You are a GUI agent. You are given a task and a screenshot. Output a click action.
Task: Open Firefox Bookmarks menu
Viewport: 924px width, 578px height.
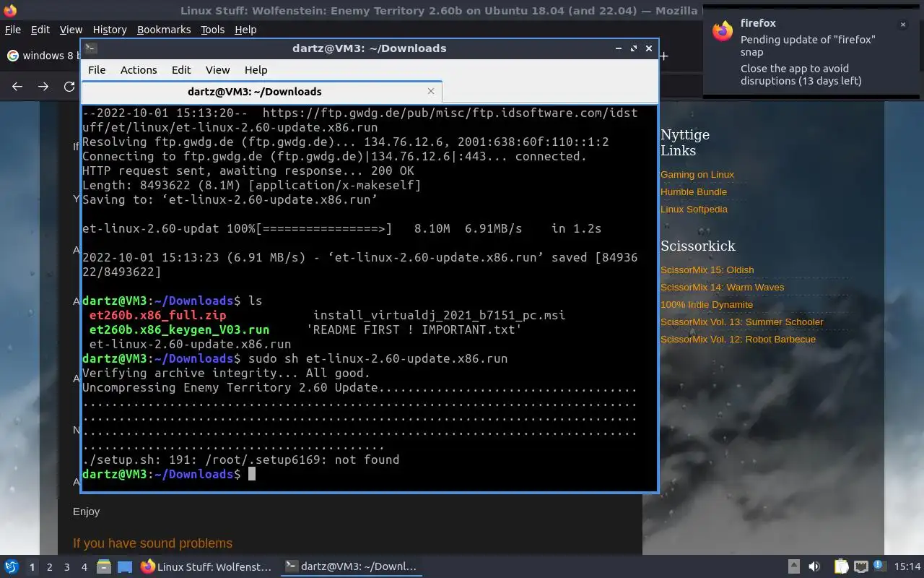pyautogui.click(x=164, y=30)
